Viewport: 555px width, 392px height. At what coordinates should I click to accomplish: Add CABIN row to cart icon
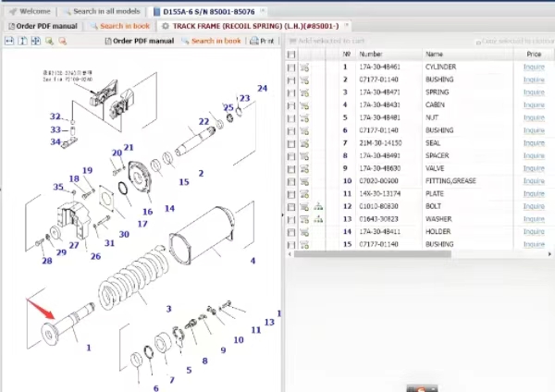click(304, 105)
